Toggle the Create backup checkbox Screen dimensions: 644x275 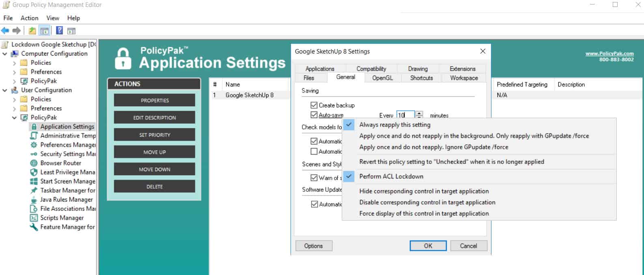(314, 105)
